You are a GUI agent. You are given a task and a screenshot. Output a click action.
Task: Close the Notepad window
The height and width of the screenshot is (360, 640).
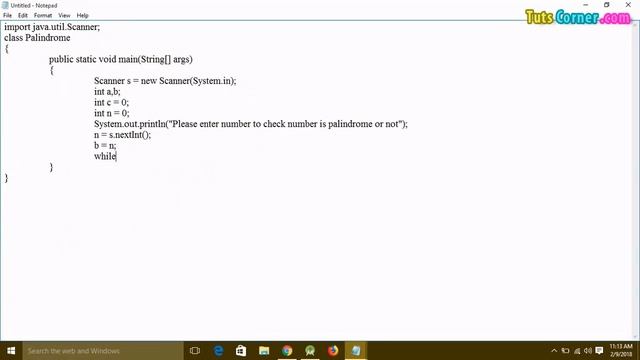coord(628,5)
